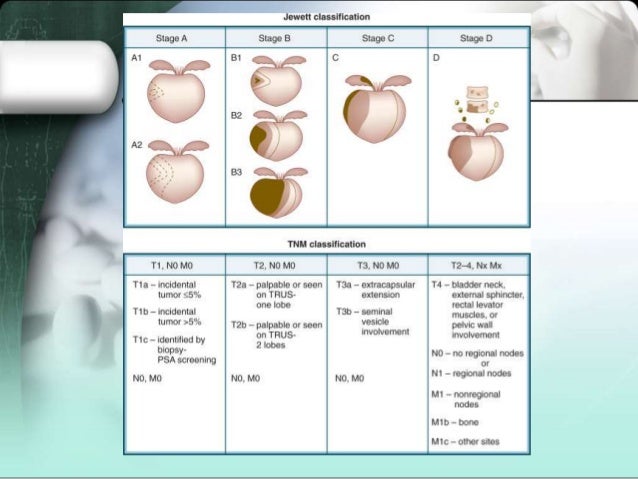Click 'N0, M0' under the T1 column

coord(147,378)
